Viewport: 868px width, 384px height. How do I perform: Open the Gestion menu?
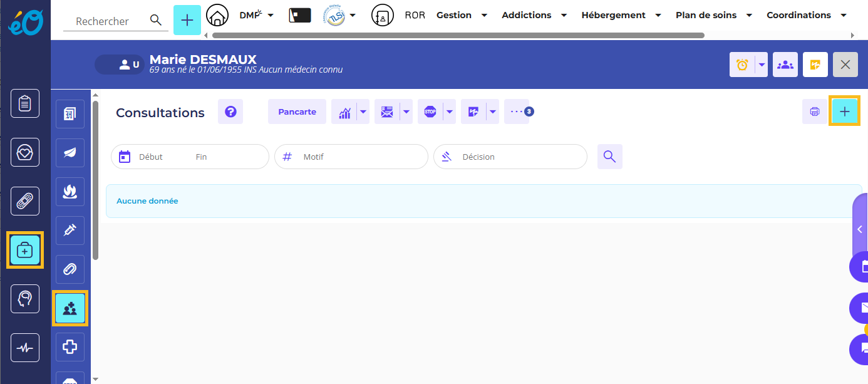point(461,15)
